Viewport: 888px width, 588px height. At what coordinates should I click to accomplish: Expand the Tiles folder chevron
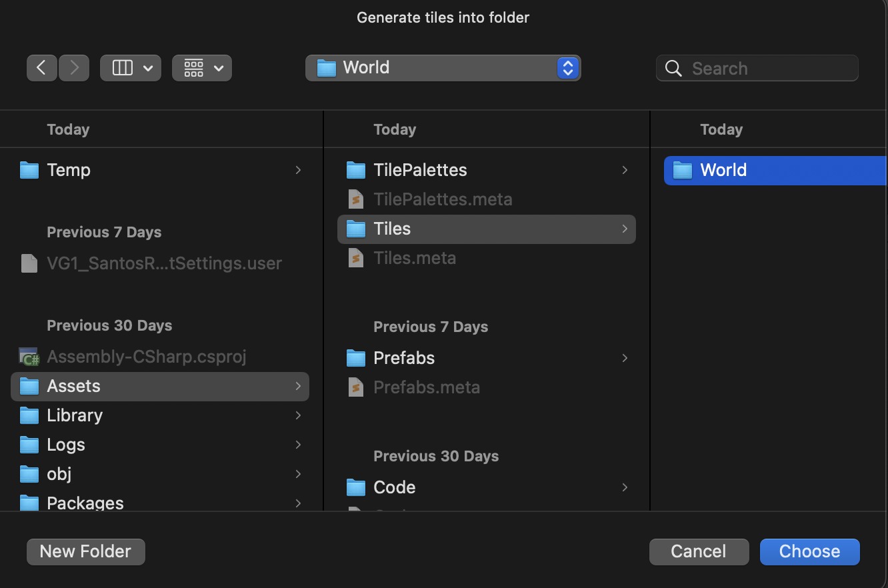(624, 229)
